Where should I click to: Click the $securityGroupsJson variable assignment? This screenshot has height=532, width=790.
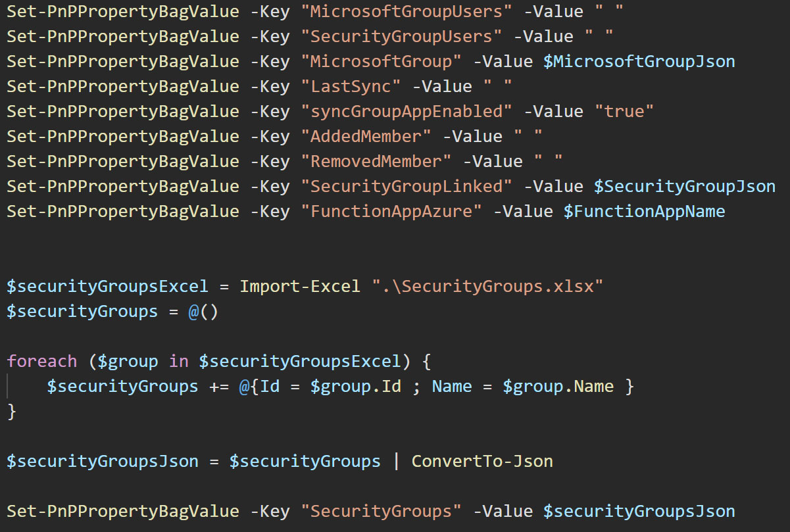(102, 461)
